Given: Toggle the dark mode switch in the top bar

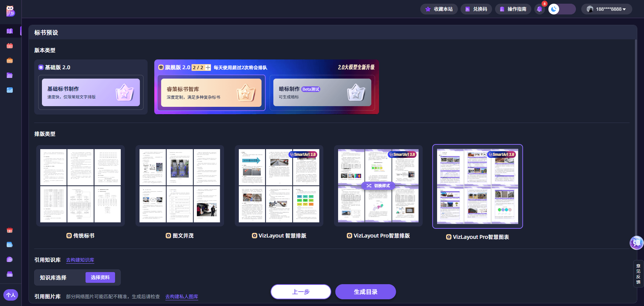Looking at the screenshot, I should tap(554, 9).
